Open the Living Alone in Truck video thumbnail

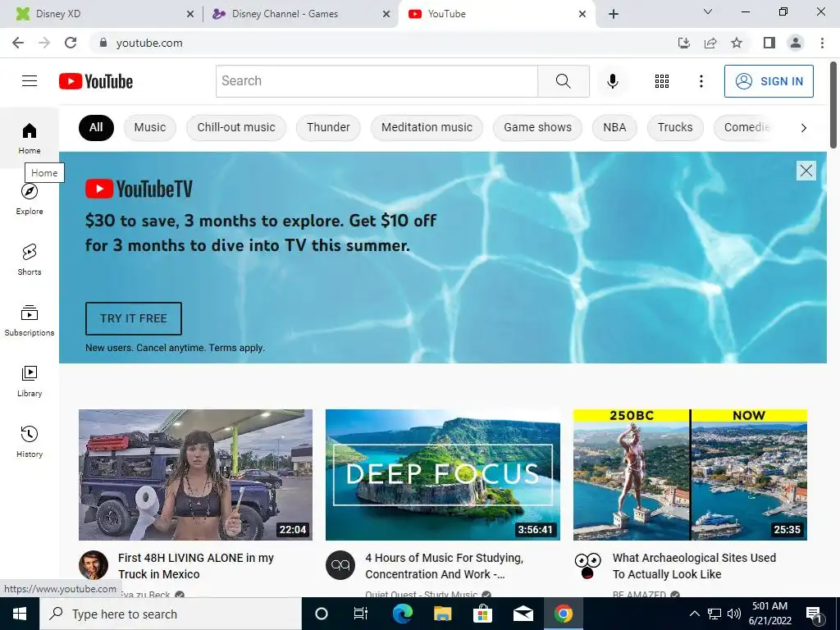(x=195, y=475)
